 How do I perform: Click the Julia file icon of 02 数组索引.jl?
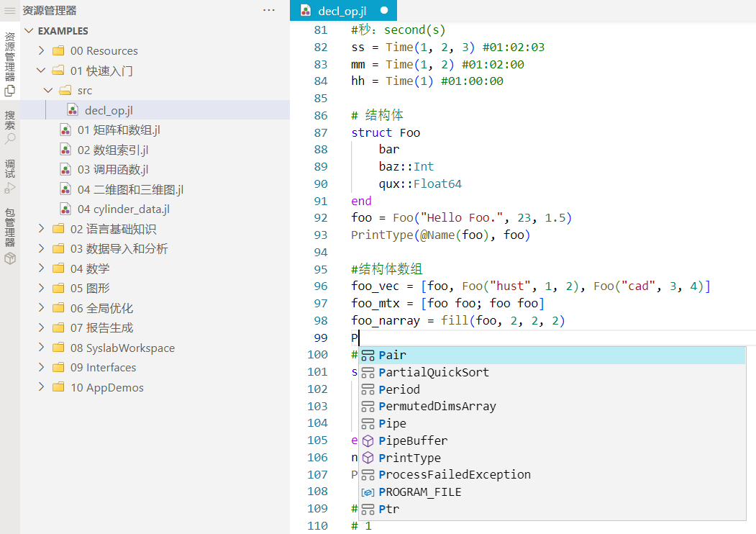65,150
